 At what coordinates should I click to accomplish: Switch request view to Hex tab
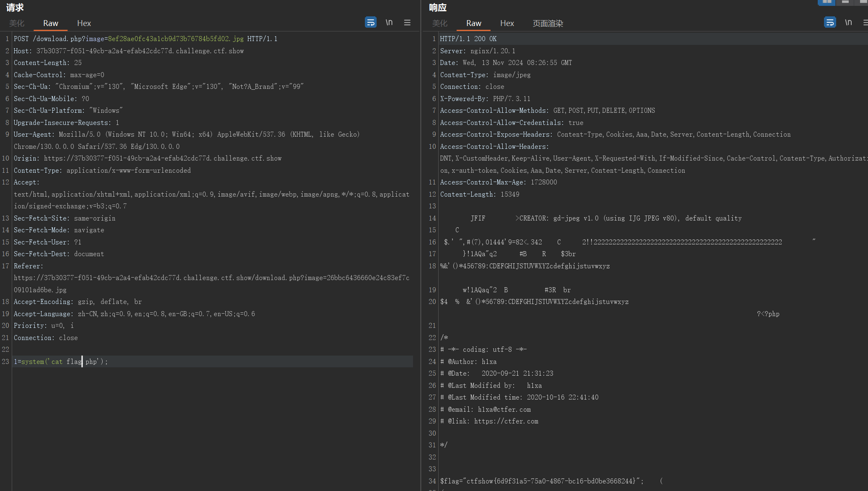(x=84, y=23)
